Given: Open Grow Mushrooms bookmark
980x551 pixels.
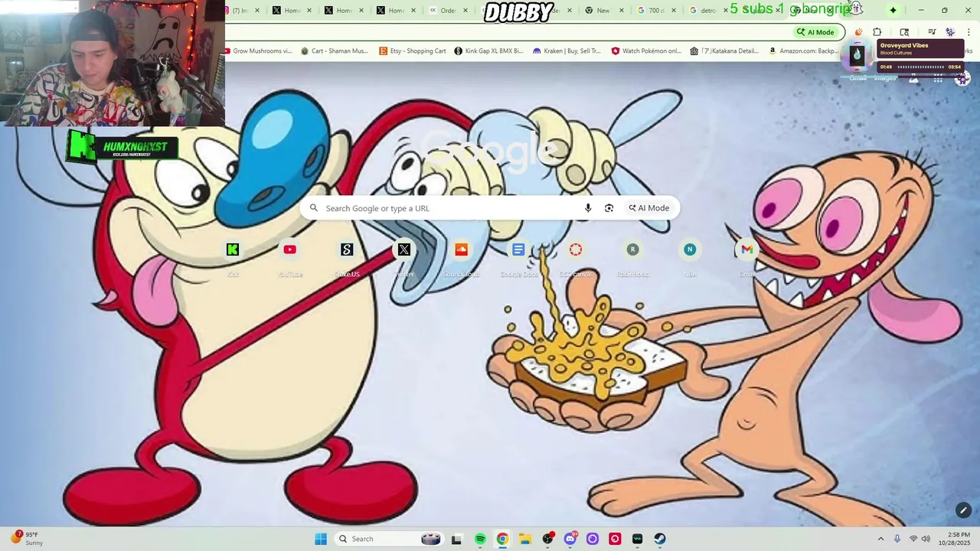Looking at the screenshot, I should [257, 51].
